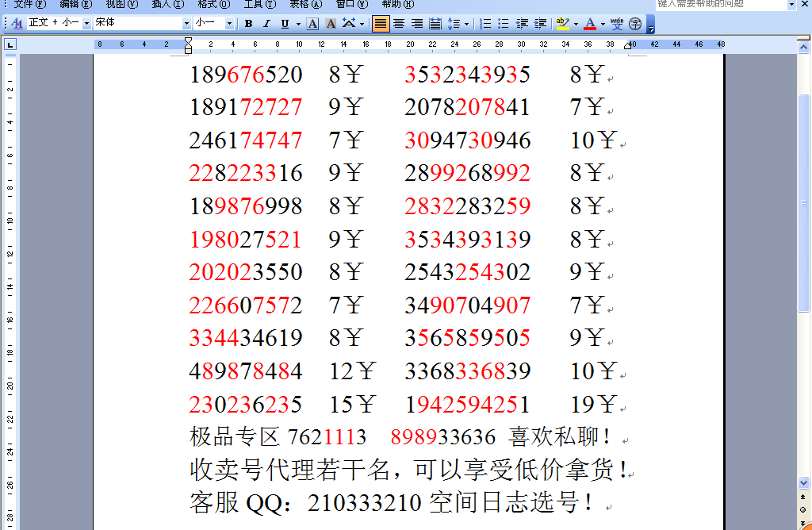The height and width of the screenshot is (530, 812).
Task: Open the 文件 (File) menu
Action: coord(29,4)
